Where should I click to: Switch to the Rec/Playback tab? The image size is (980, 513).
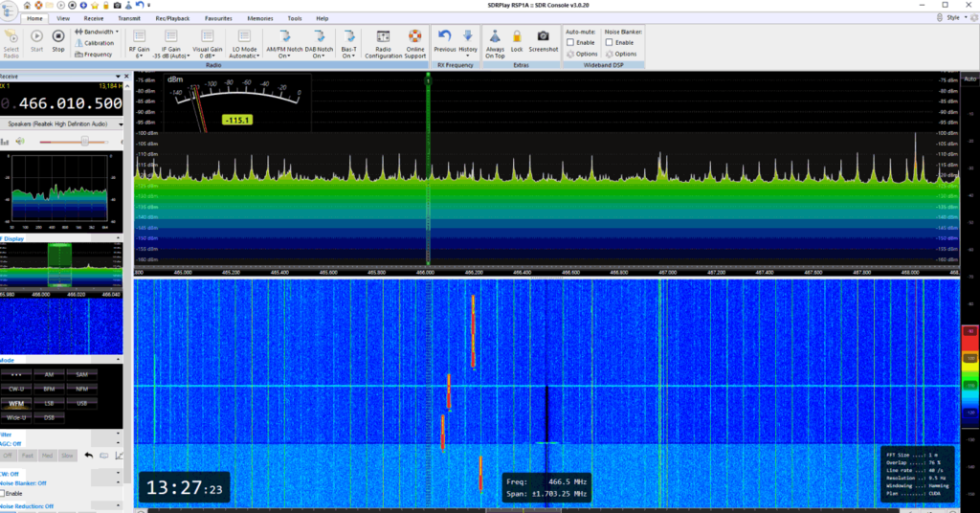[172, 19]
